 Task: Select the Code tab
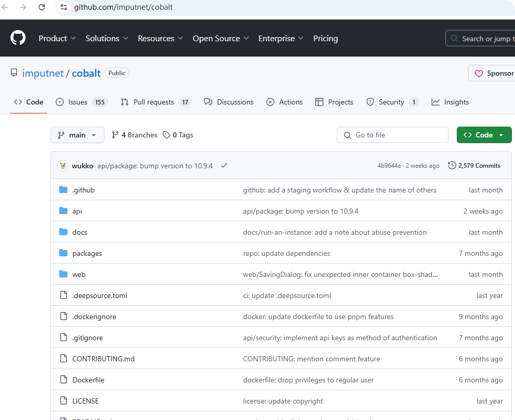click(x=28, y=102)
